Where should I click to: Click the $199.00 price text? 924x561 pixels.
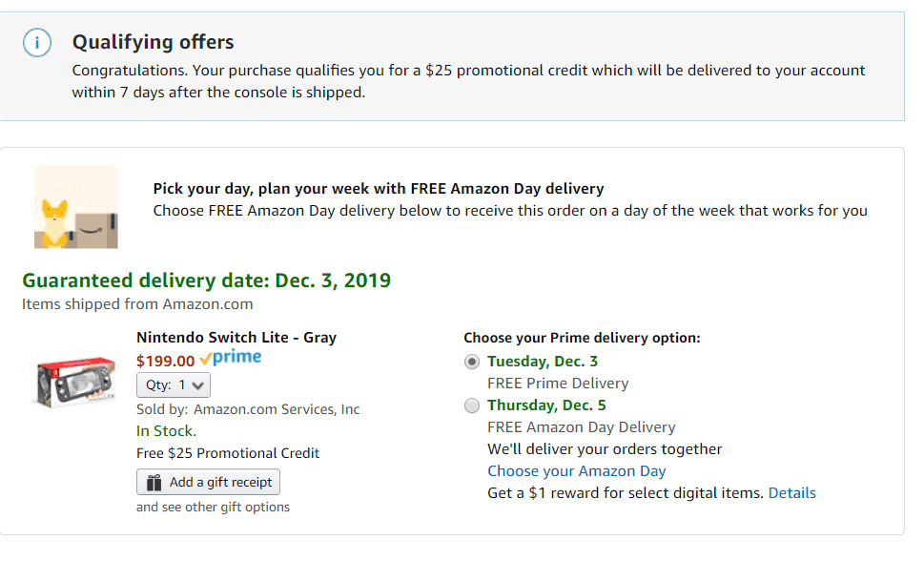[x=165, y=361]
